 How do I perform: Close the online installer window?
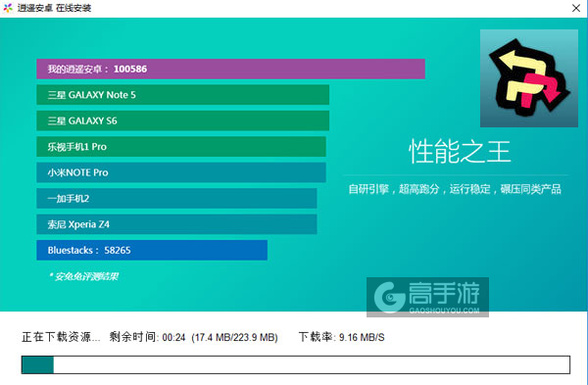[576, 8]
